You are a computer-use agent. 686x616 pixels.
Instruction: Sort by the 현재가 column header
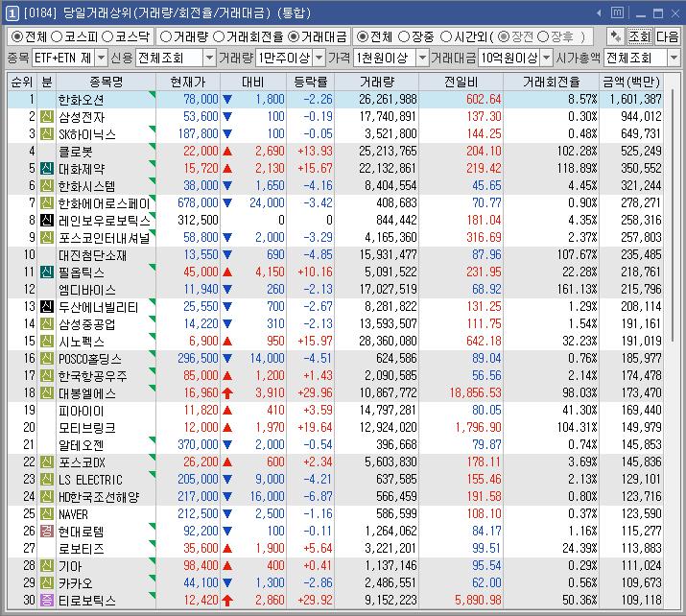tap(188, 82)
